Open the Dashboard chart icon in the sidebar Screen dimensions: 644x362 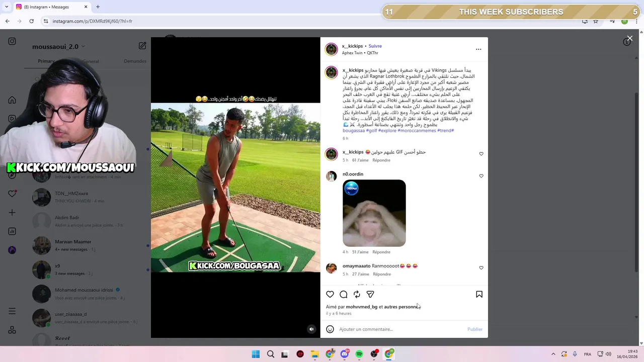(x=12, y=231)
